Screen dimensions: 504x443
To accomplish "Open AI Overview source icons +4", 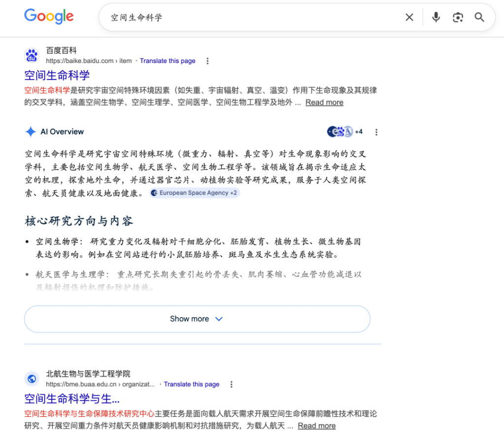I will pos(345,132).
